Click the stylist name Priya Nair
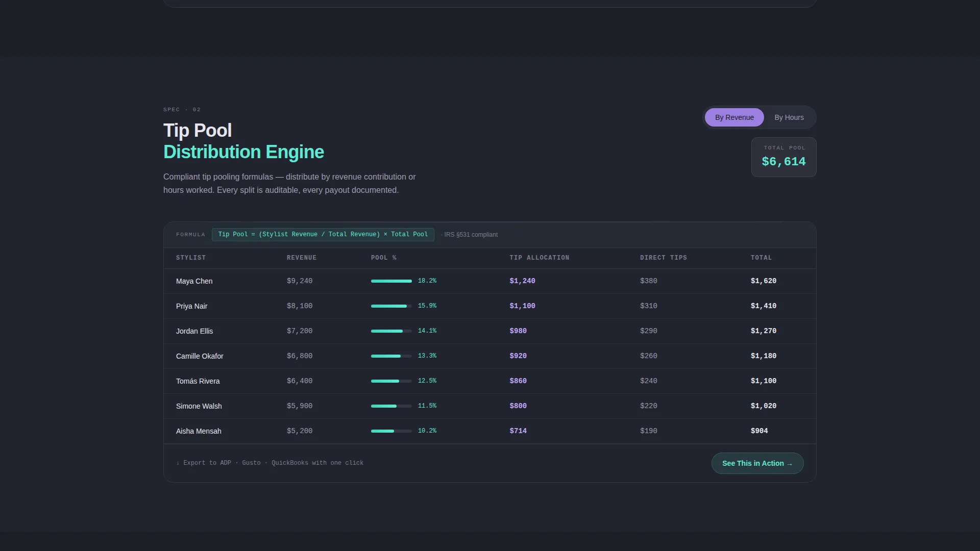980x551 pixels. point(192,306)
